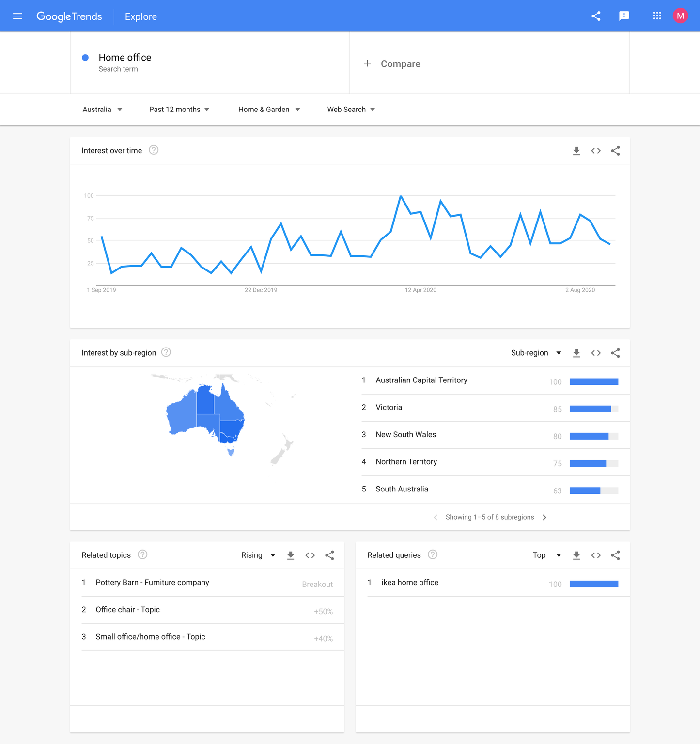The width and height of the screenshot is (700, 744).
Task: Open the hamburger main menu
Action: point(17,16)
